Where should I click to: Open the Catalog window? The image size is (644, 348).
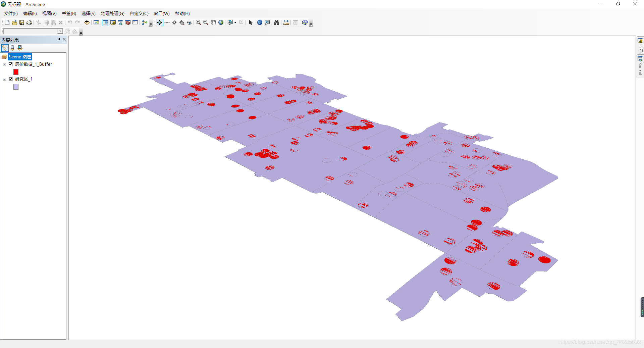pos(113,22)
